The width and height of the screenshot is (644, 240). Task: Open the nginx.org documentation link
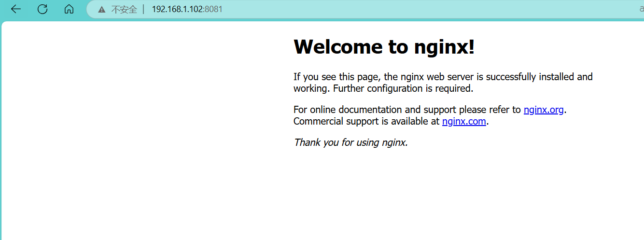(544, 110)
